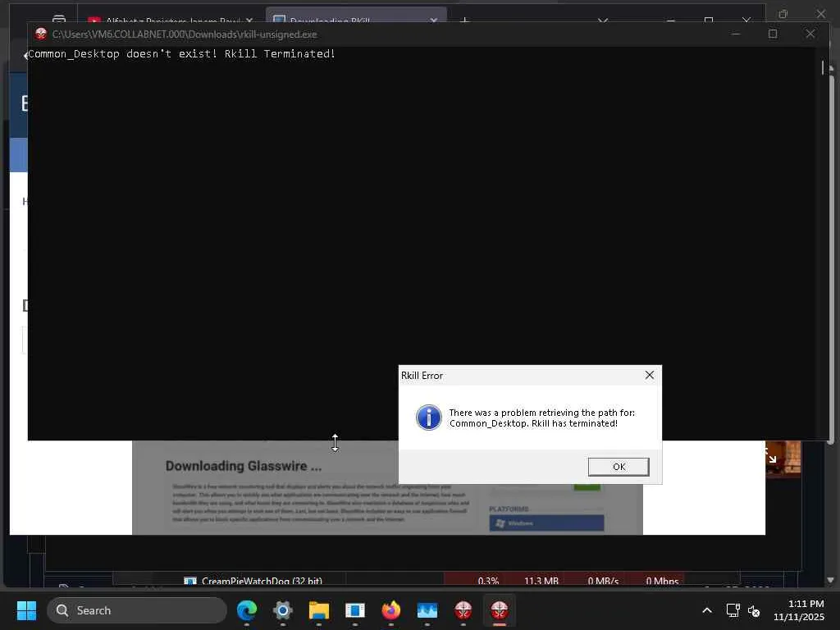Open the clock showing 1:11 PM
The width and height of the screenshot is (840, 630).
point(799,610)
